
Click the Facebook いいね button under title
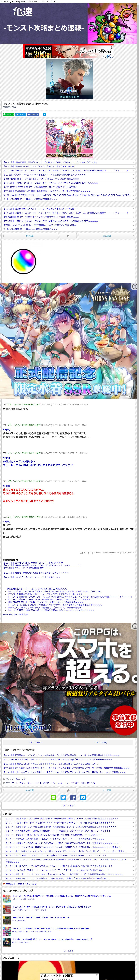[x=33, y=114]
